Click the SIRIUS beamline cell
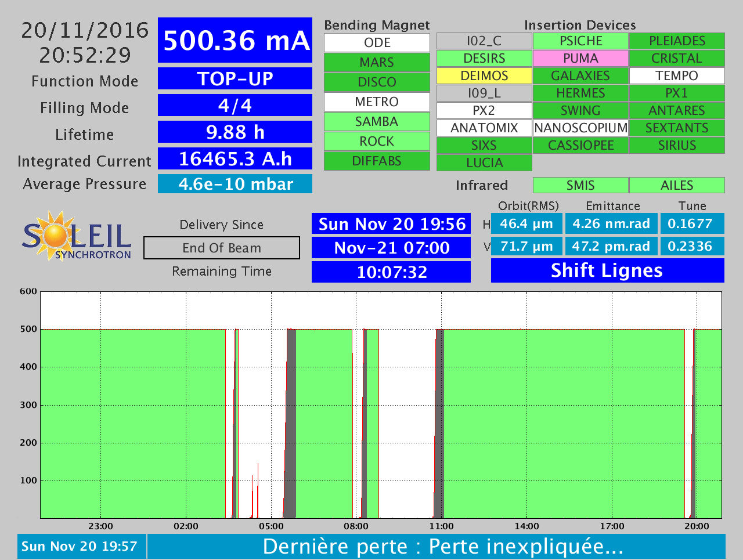 (x=677, y=145)
